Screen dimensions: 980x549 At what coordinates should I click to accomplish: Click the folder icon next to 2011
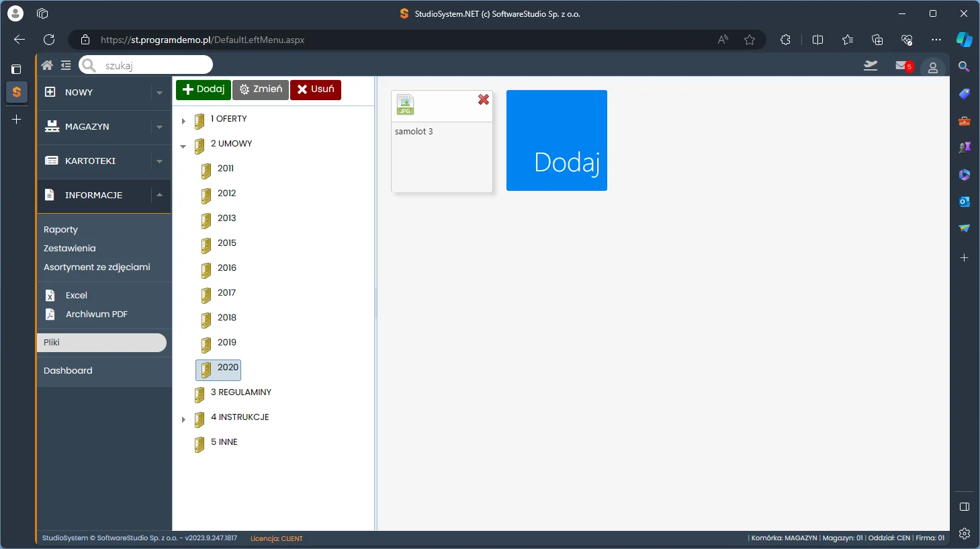click(206, 171)
